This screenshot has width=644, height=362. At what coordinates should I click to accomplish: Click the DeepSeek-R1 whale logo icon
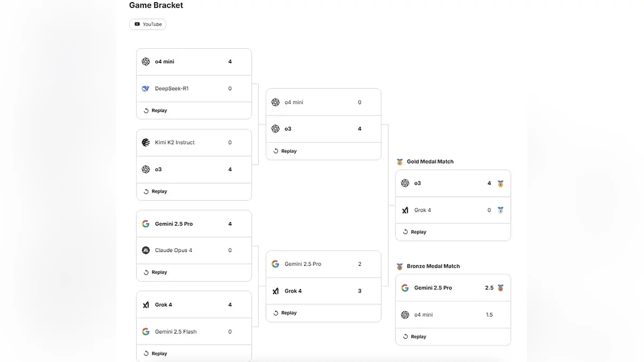145,88
